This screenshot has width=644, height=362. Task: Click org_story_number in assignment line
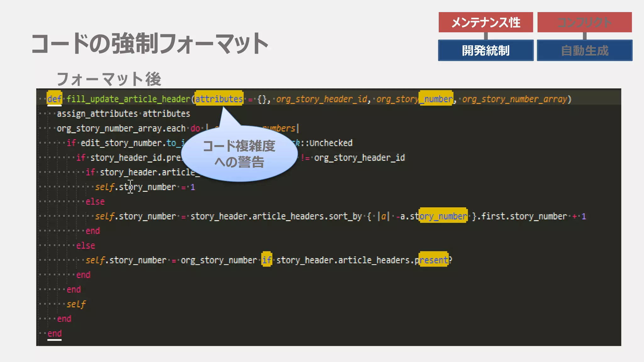click(219, 260)
